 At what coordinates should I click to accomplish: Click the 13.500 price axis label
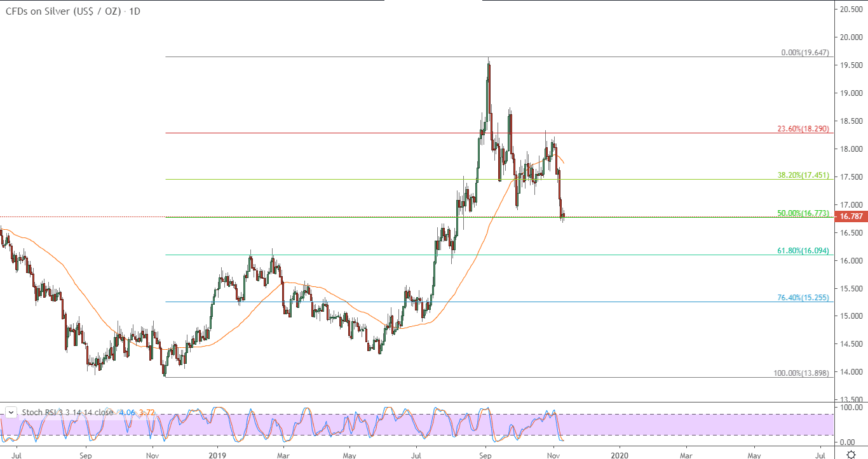pos(851,400)
